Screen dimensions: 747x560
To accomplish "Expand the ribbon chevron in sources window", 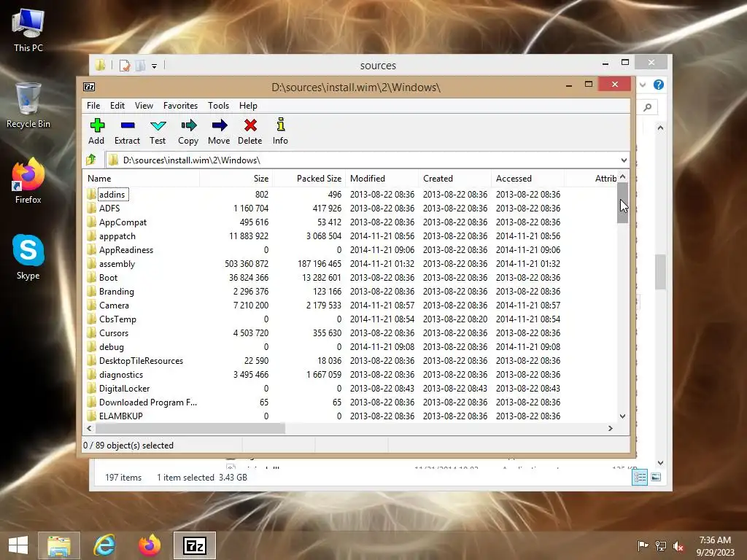I will pos(643,85).
